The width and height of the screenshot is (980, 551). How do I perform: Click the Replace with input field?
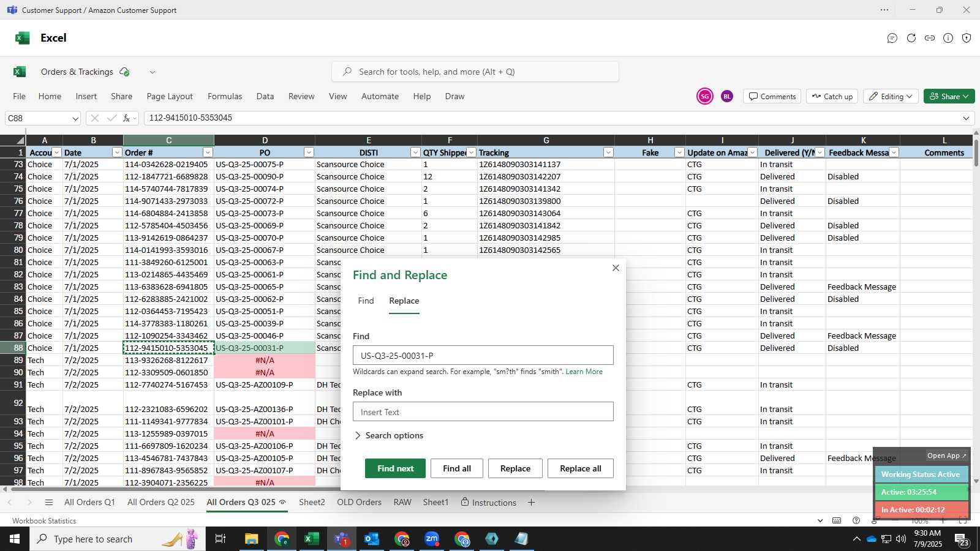click(483, 412)
